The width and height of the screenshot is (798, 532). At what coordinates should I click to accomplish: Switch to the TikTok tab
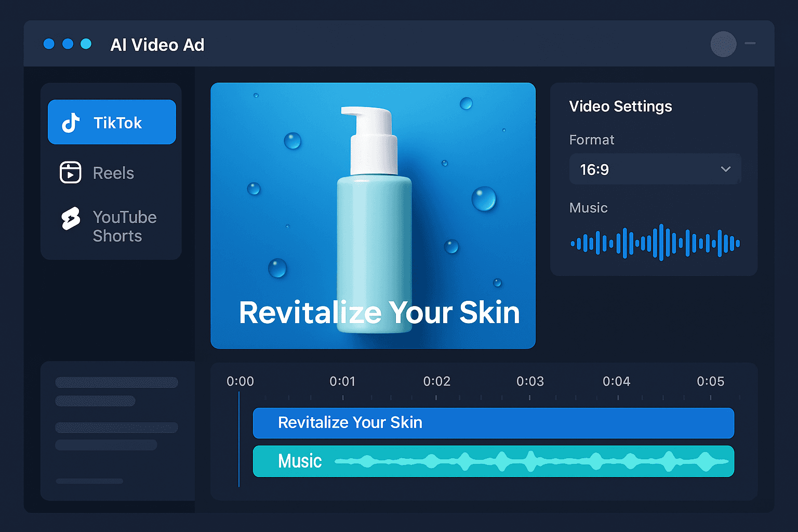pos(112,122)
